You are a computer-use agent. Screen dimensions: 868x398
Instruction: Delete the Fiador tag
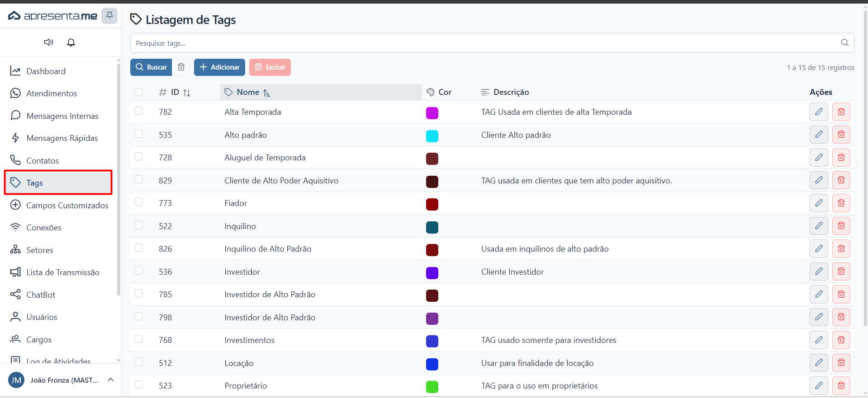[x=841, y=203]
